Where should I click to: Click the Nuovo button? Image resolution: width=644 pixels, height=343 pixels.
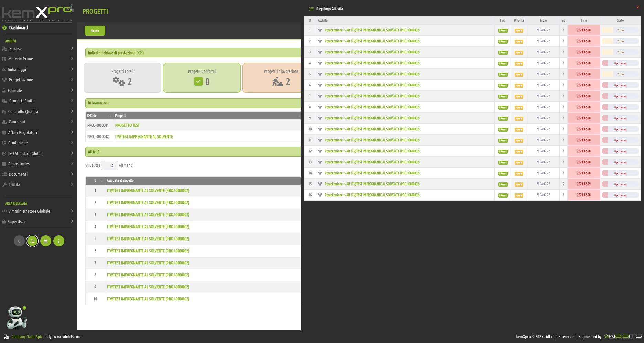[95, 31]
